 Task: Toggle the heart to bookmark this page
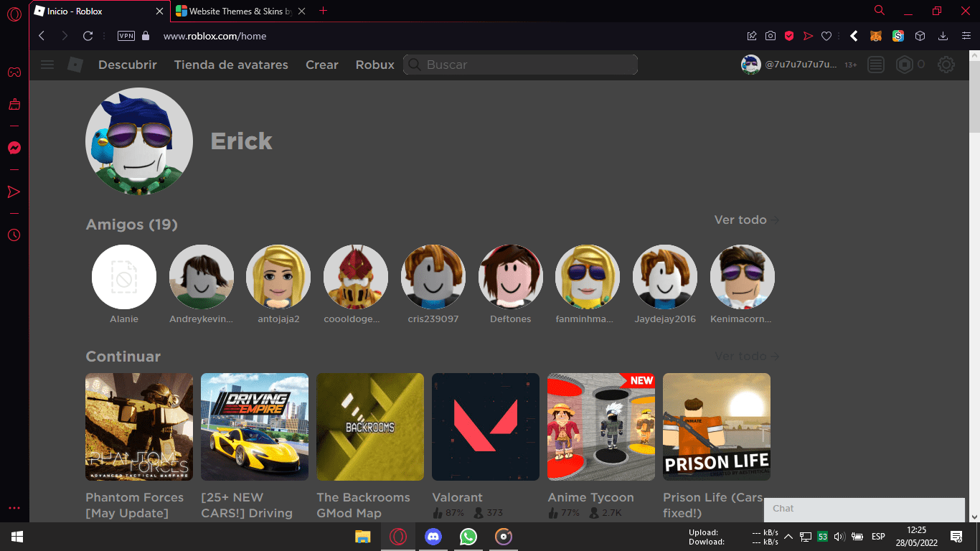(x=826, y=35)
